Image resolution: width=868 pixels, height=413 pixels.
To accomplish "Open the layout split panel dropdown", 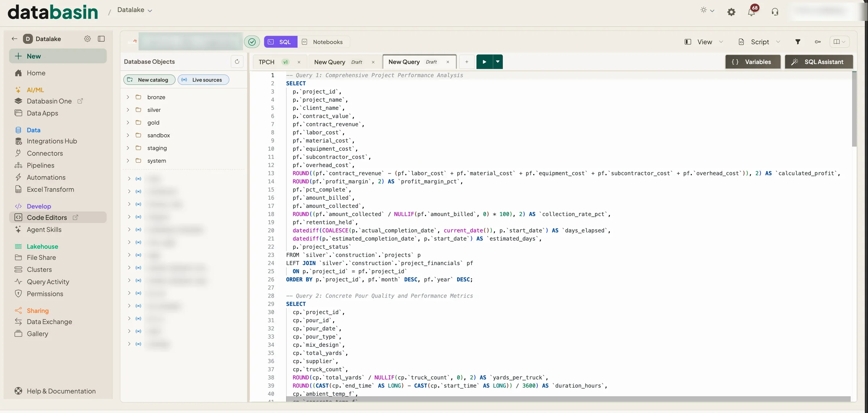I will click(x=839, y=42).
